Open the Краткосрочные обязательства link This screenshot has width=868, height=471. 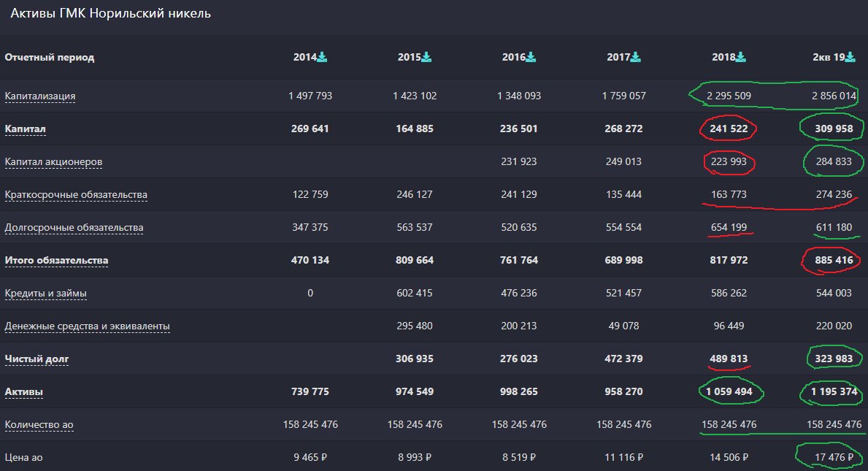pyautogui.click(x=76, y=195)
